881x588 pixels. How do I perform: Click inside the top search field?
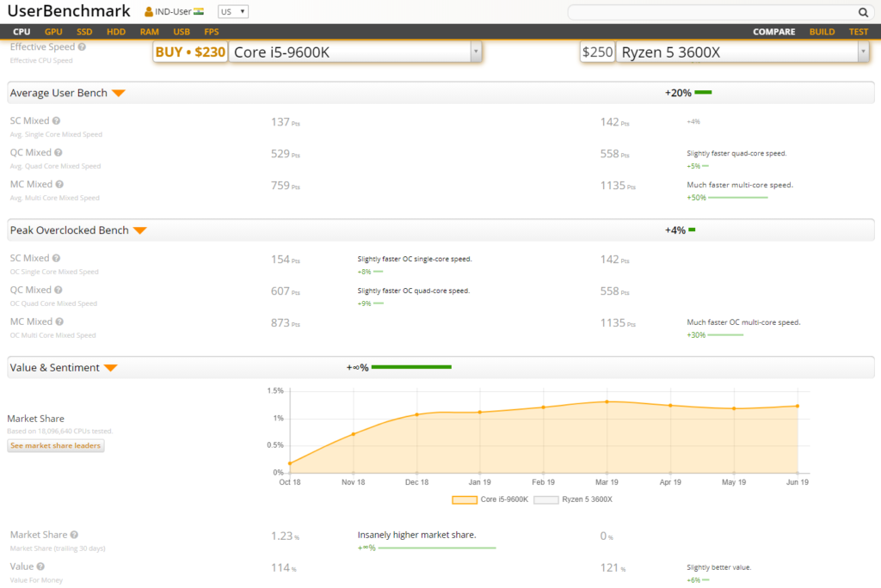pos(713,12)
